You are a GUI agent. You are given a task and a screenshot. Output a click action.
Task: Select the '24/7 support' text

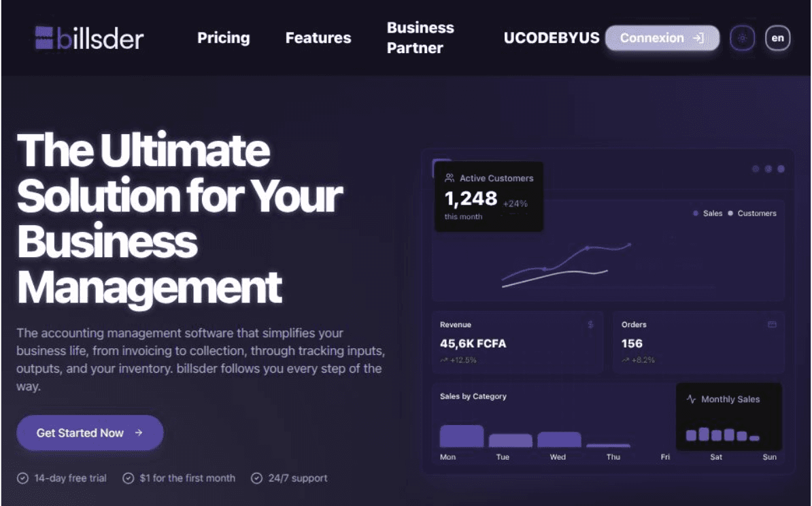click(x=298, y=478)
